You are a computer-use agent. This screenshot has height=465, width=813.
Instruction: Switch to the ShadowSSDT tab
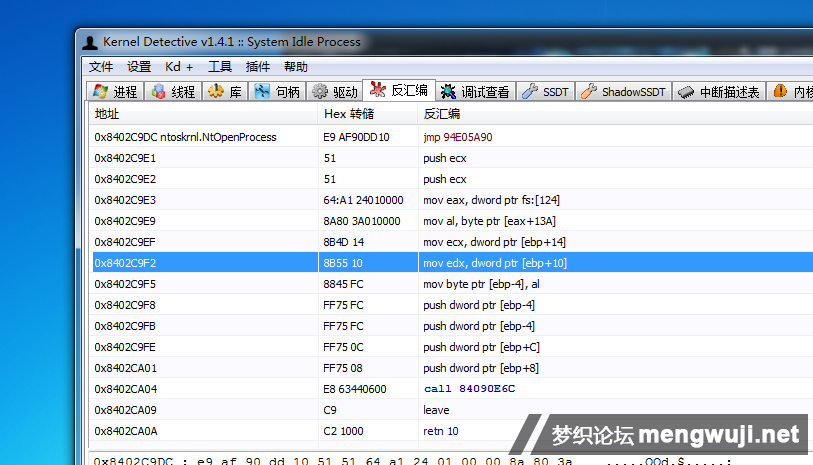(x=624, y=92)
